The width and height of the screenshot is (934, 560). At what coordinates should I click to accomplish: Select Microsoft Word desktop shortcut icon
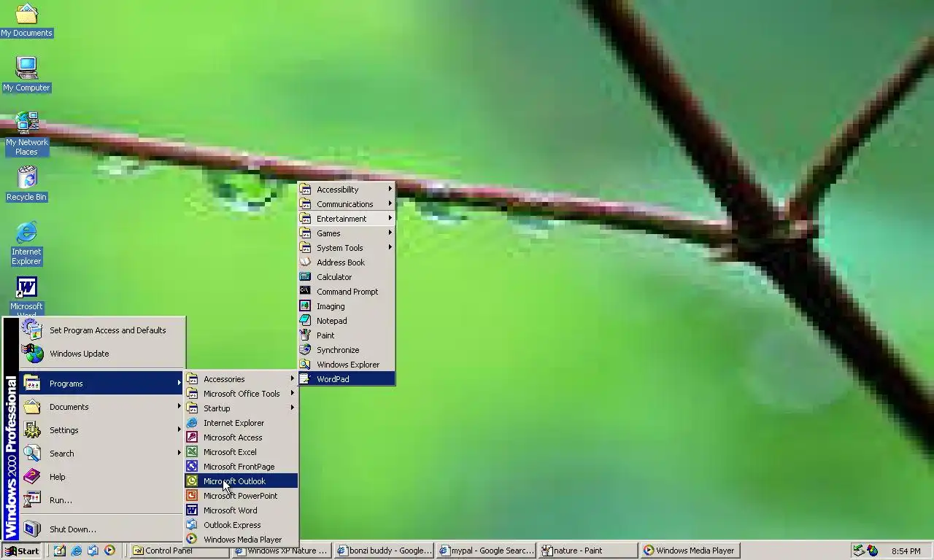point(26,296)
